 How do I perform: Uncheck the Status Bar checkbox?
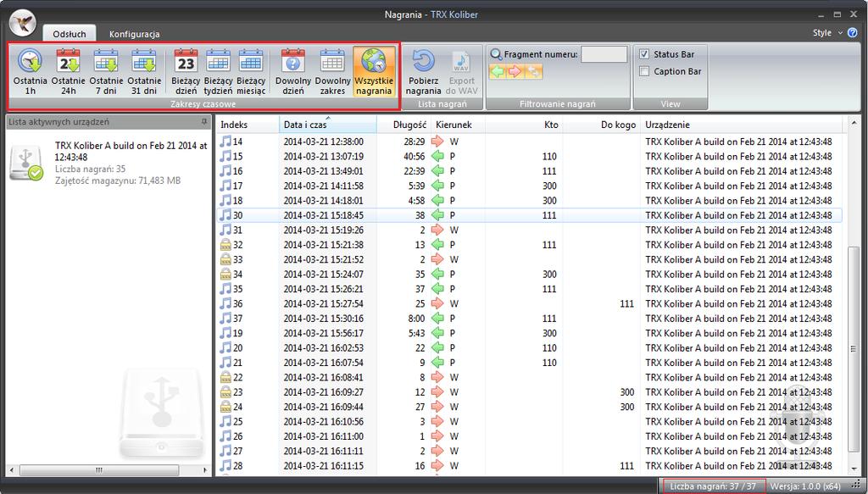644,54
